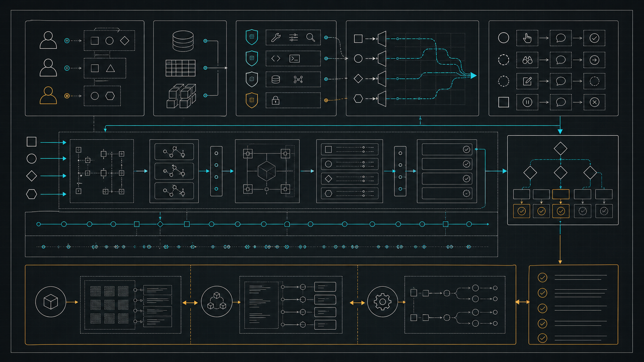Click the stacked cubes icon in the data panel
This screenshot has width=644, height=362.
(182, 96)
